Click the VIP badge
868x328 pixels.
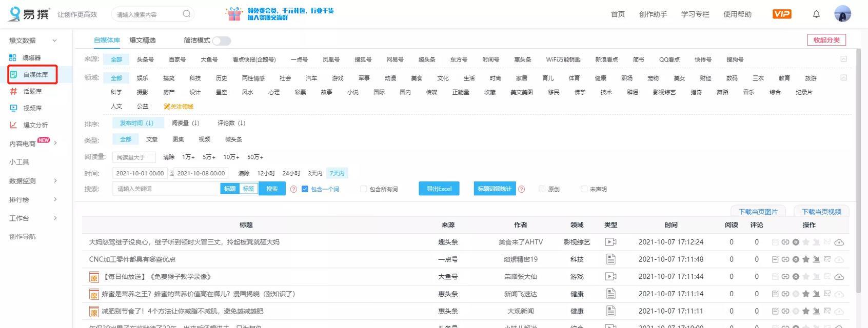point(782,14)
